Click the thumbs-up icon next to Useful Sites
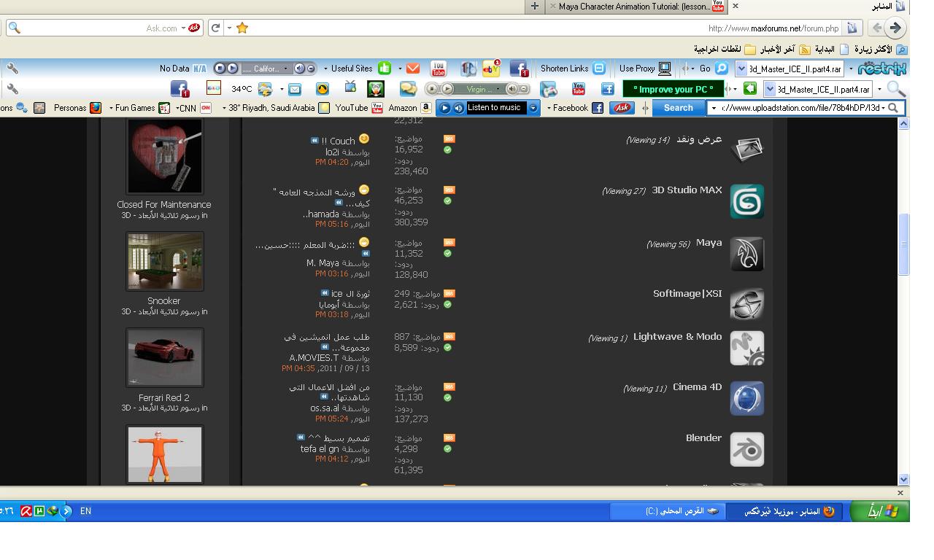 click(x=384, y=69)
